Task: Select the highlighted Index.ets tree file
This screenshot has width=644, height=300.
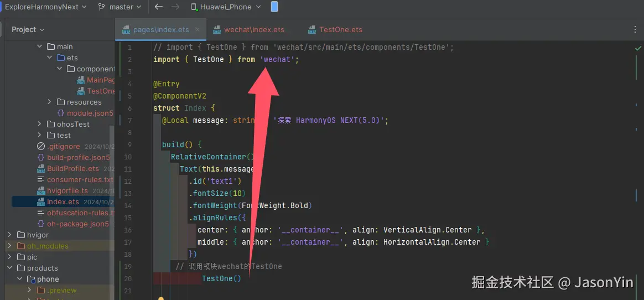Action: [63, 202]
